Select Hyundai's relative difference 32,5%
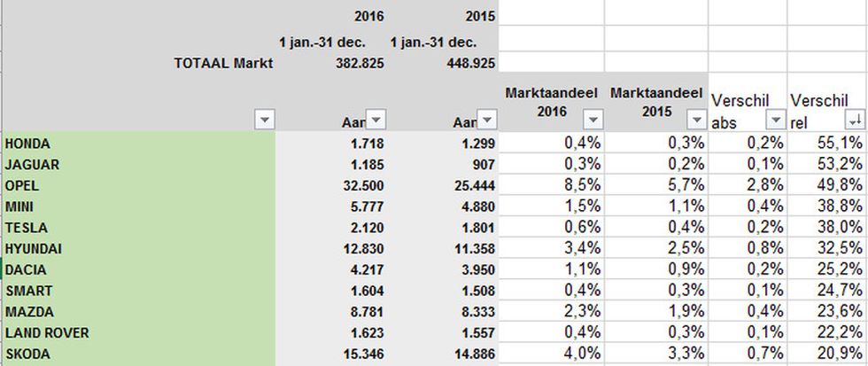The width and height of the screenshot is (868, 366). click(x=840, y=248)
